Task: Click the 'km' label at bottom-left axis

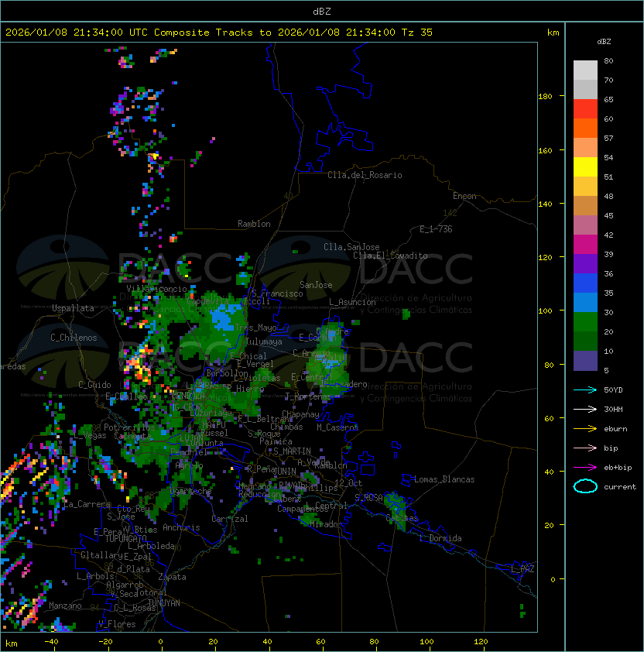Action: [x=12, y=643]
